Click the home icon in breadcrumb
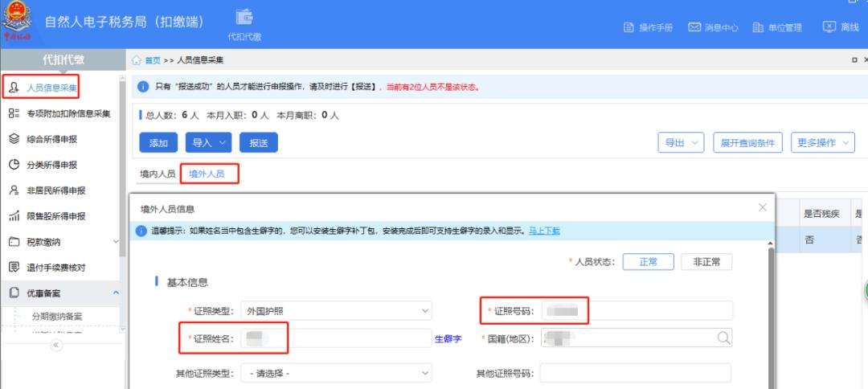The image size is (868, 389). point(136,60)
